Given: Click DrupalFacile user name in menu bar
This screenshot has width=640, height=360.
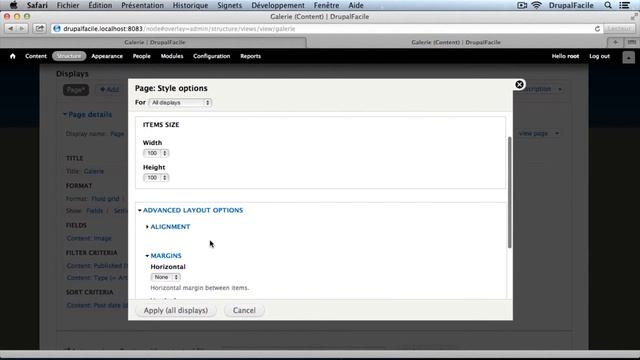Looking at the screenshot, I should click(571, 5).
